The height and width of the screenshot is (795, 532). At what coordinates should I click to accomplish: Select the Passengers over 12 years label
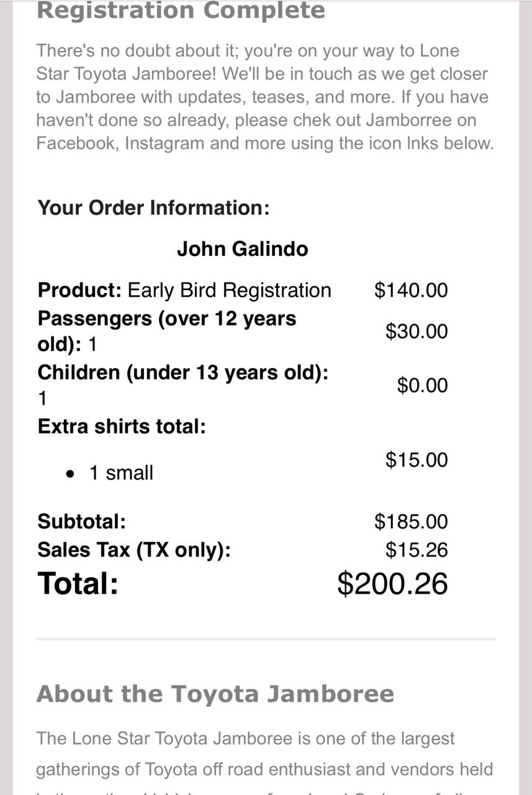click(167, 331)
